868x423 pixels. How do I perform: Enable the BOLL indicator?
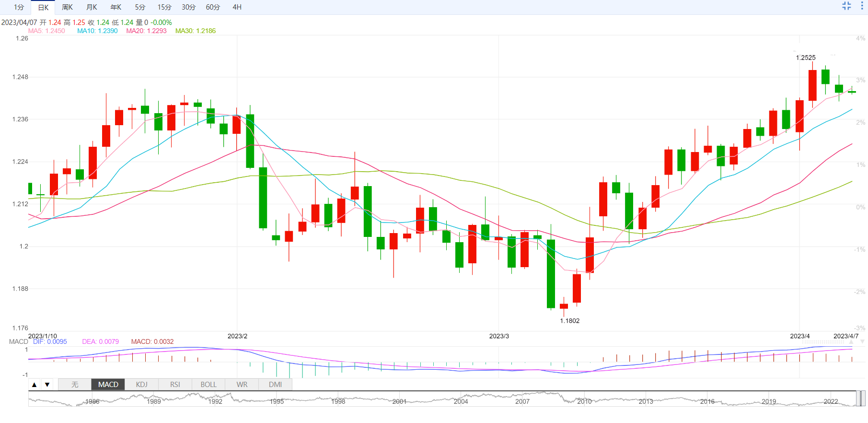208,385
